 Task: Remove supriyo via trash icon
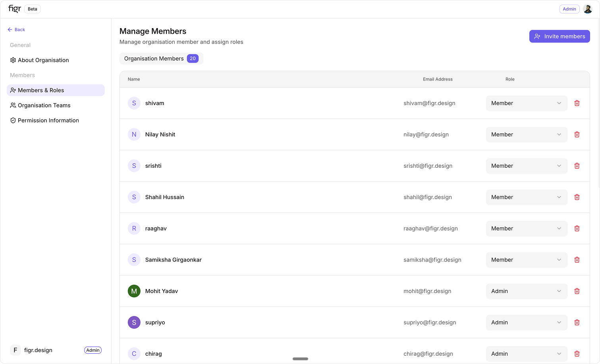[x=577, y=322]
